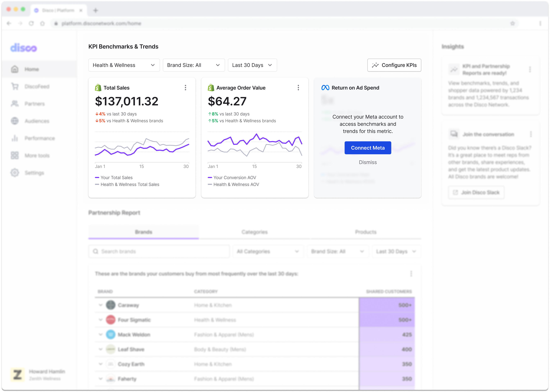Open Performance in the sidebar

click(x=33, y=138)
